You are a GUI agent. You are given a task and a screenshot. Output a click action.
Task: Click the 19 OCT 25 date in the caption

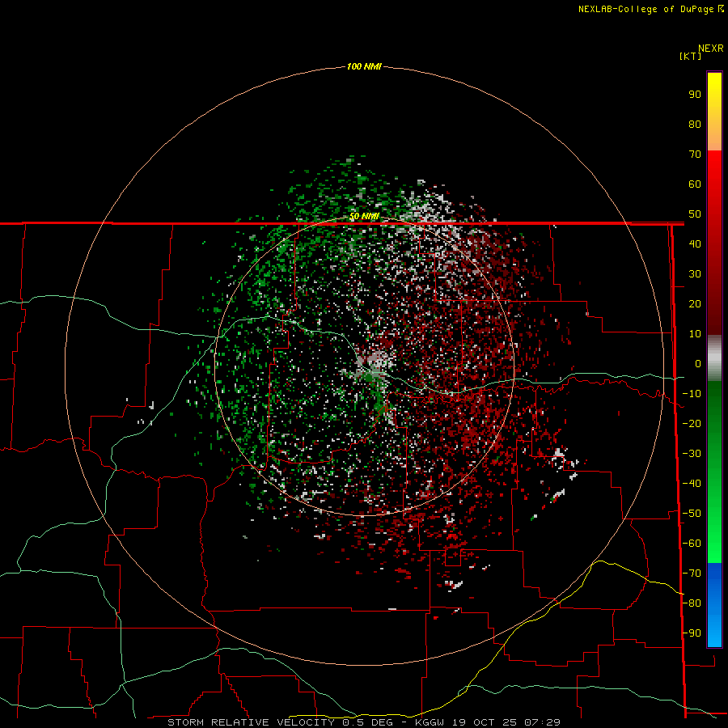pos(485,722)
